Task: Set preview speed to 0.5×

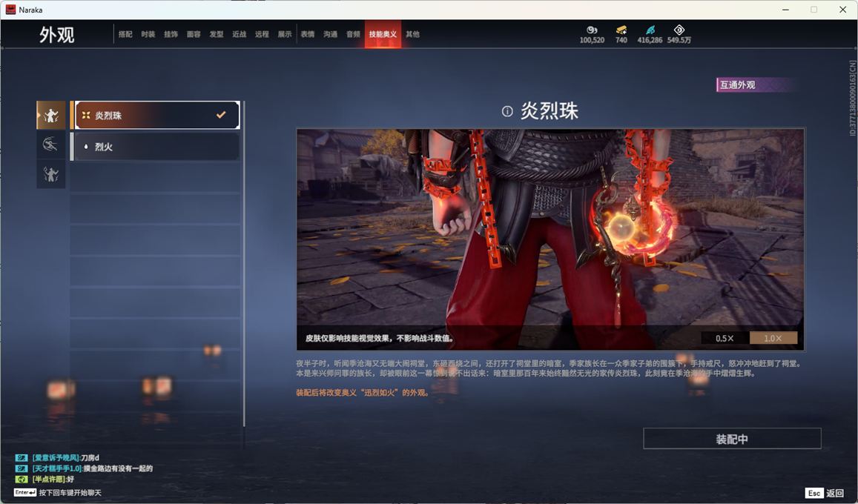Action: coord(725,339)
